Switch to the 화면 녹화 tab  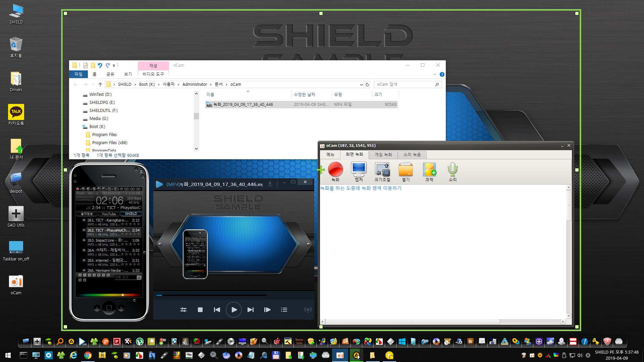coord(355,155)
